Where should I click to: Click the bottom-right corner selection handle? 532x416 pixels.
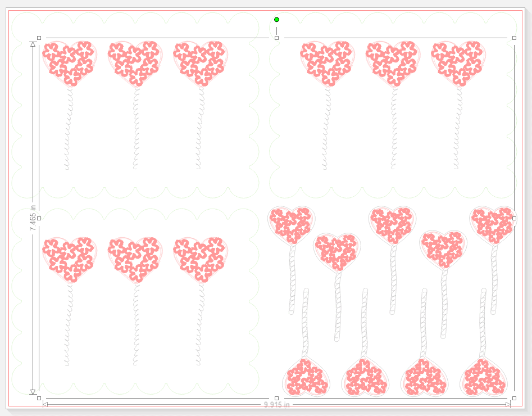click(x=514, y=398)
